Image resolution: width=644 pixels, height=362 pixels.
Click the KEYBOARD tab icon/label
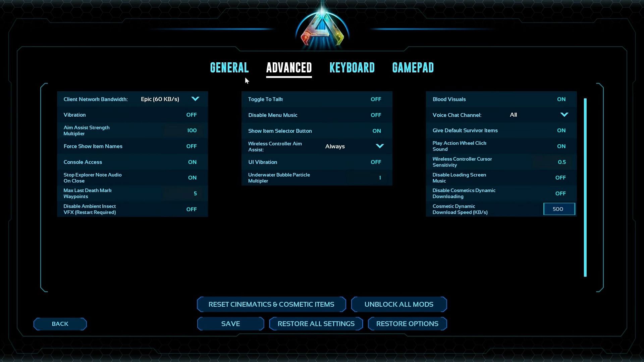click(352, 67)
